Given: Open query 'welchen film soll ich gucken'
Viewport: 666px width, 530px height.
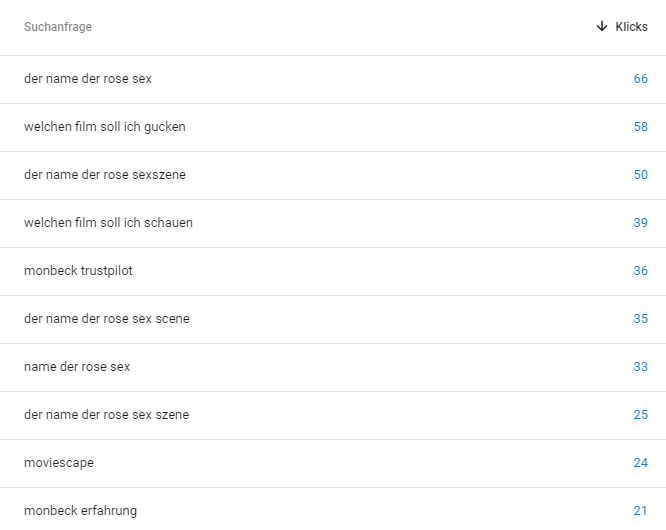Looking at the screenshot, I should (105, 127).
